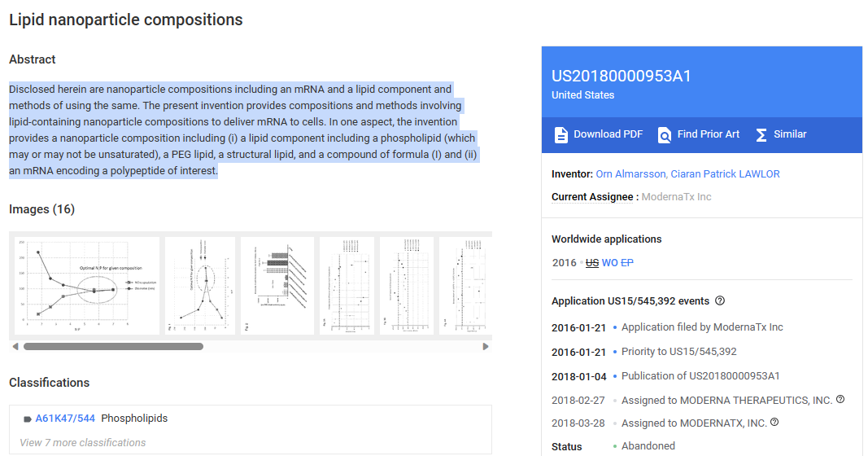Open help icon beside Application events heading
The width and height of the screenshot is (868, 456).
tap(720, 300)
